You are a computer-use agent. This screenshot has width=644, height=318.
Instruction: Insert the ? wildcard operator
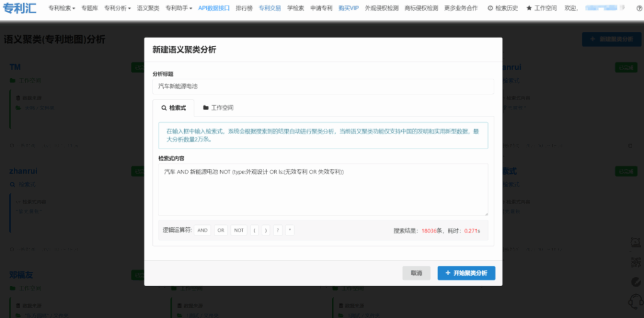278,230
